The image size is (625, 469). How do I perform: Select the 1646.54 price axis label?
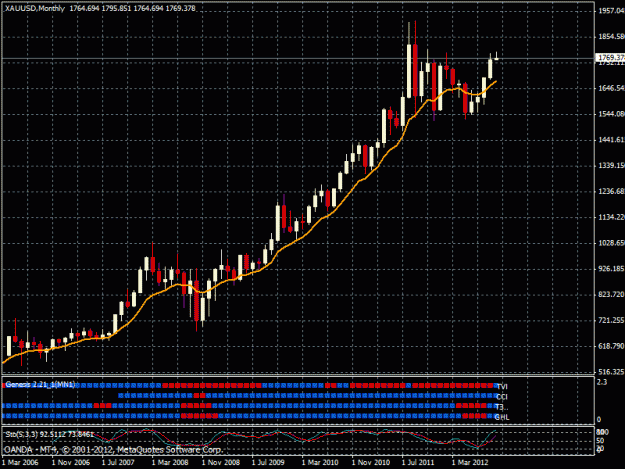[611, 88]
